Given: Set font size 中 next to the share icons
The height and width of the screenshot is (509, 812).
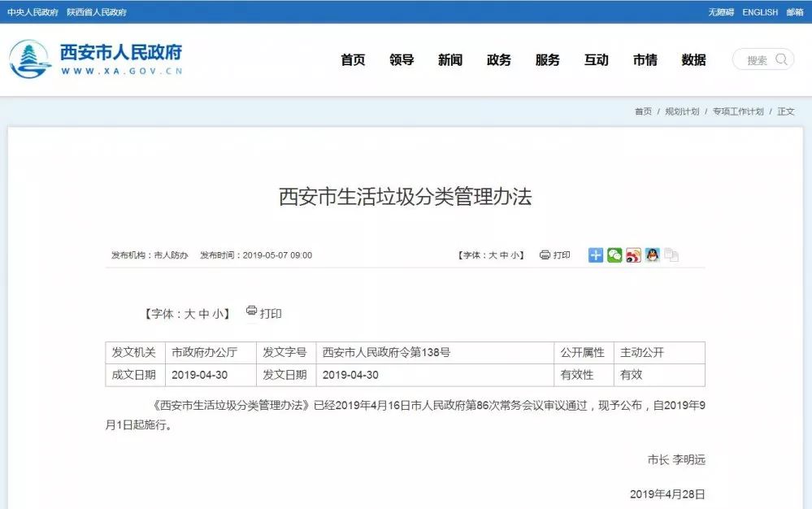Looking at the screenshot, I should [503, 254].
